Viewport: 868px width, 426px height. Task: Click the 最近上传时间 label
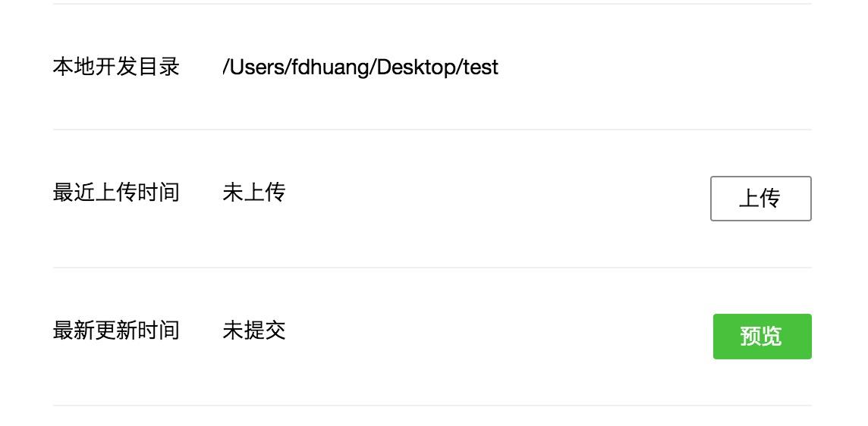click(x=116, y=193)
